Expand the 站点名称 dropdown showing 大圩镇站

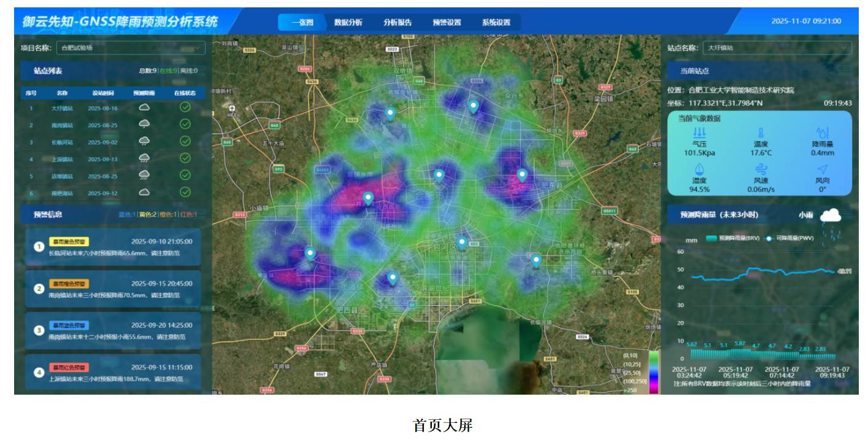click(x=777, y=48)
